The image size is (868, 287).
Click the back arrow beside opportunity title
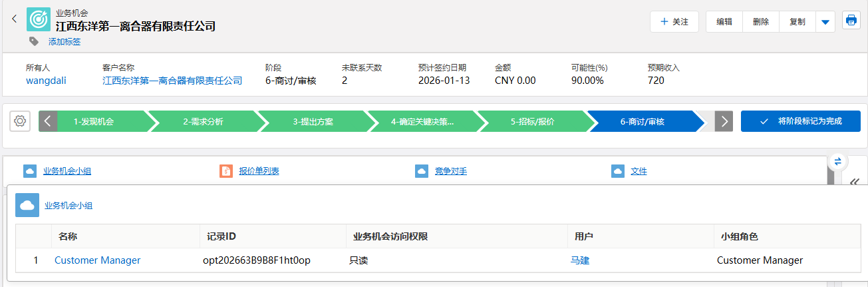[x=14, y=19]
